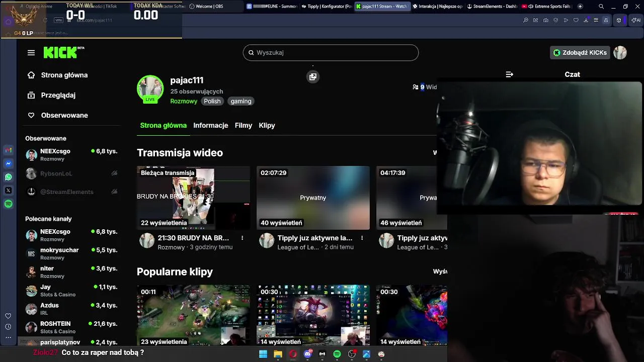644x362 pixels.
Task: Open Opera sidebar history clock icon
Action: (x=8, y=327)
